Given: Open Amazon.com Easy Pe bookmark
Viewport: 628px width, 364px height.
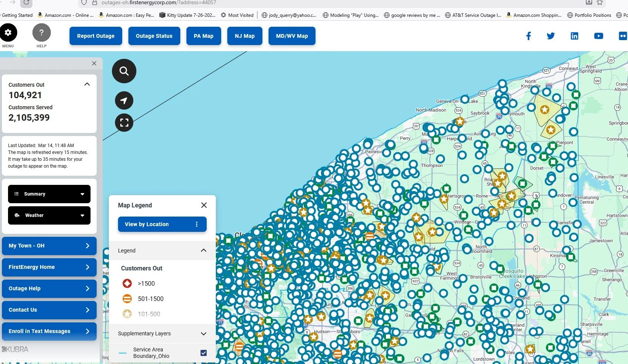Looking at the screenshot, I should (126, 15).
